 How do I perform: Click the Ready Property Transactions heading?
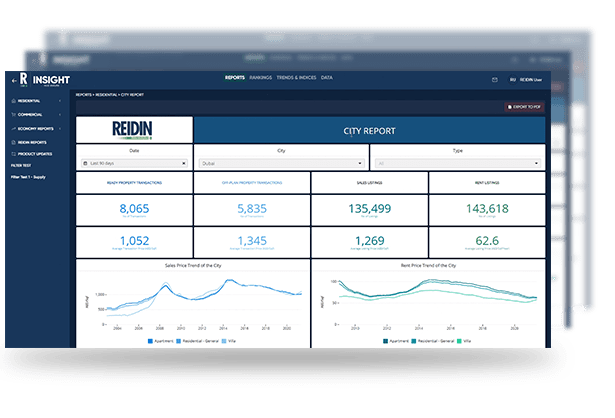tap(134, 183)
